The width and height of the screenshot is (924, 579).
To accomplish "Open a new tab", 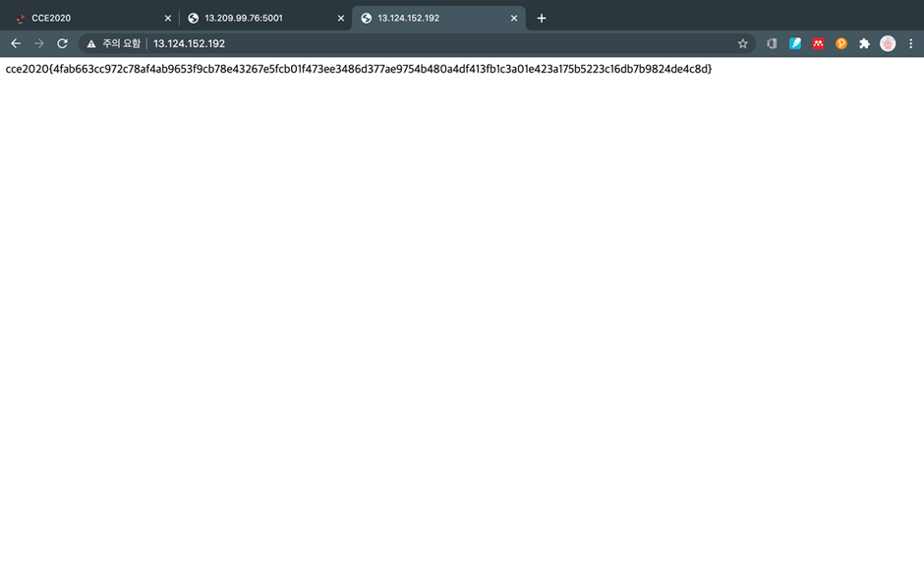I will [x=542, y=19].
